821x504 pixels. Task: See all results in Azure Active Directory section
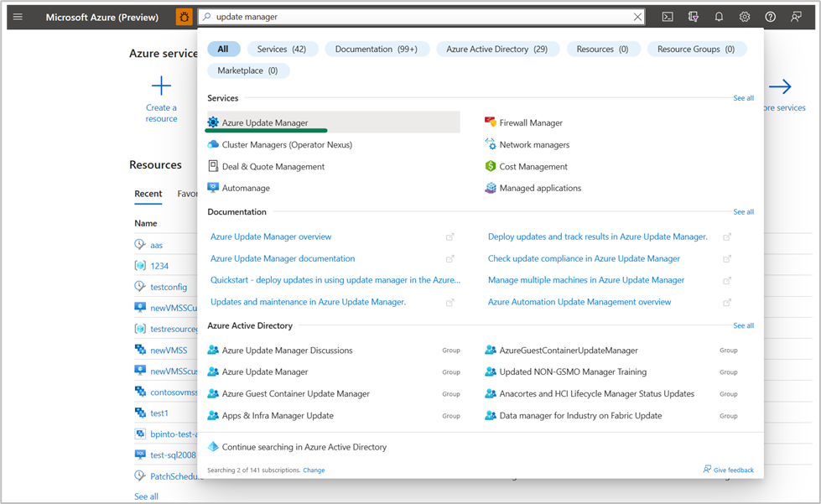(744, 325)
